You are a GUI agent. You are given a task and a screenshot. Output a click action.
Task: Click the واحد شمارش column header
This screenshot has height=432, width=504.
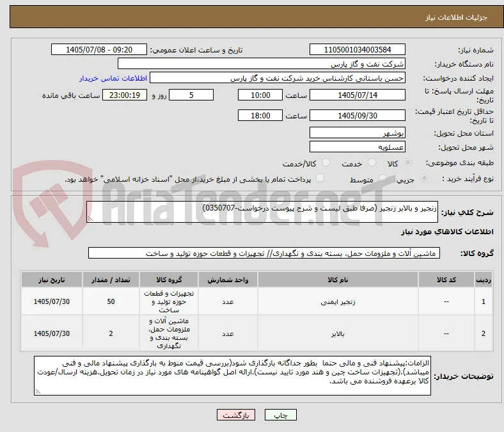[228, 280]
